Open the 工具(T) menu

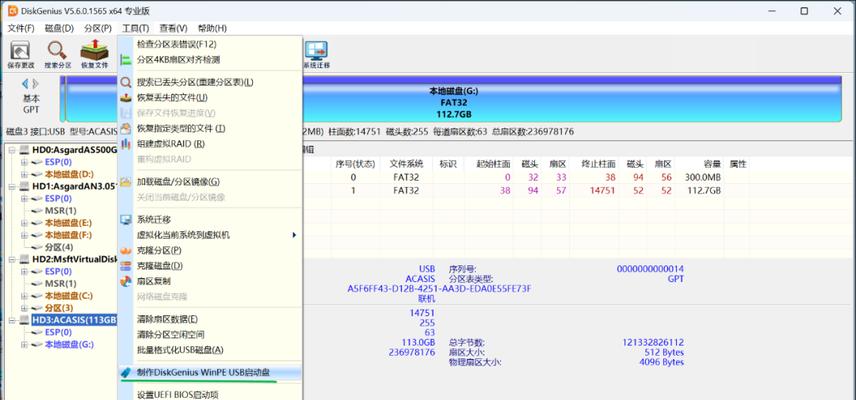coord(135,28)
